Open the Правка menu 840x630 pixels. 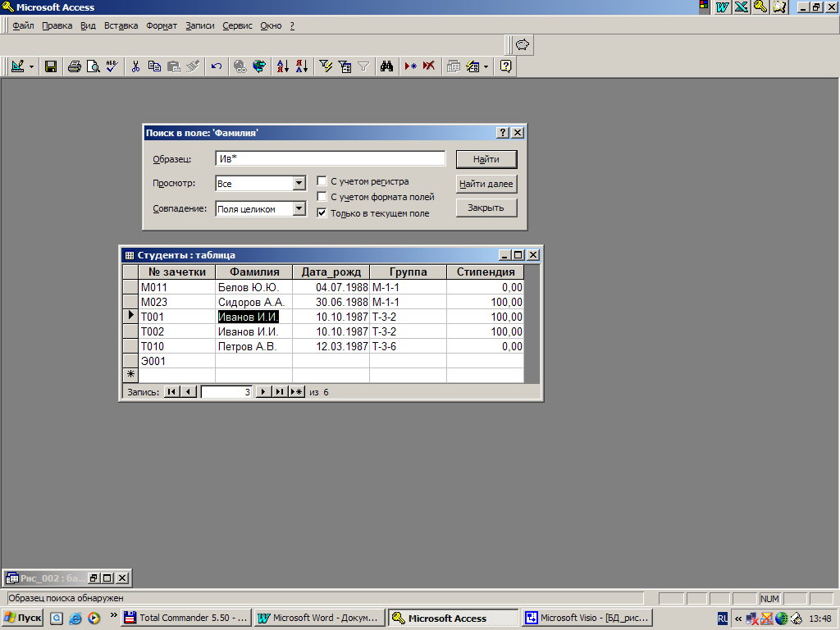coord(57,25)
